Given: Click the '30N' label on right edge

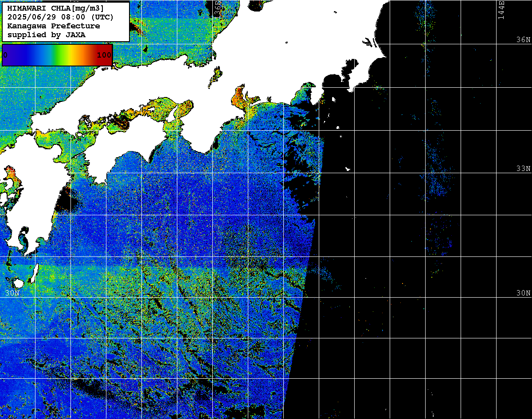Looking at the screenshot, I should 523,293.
